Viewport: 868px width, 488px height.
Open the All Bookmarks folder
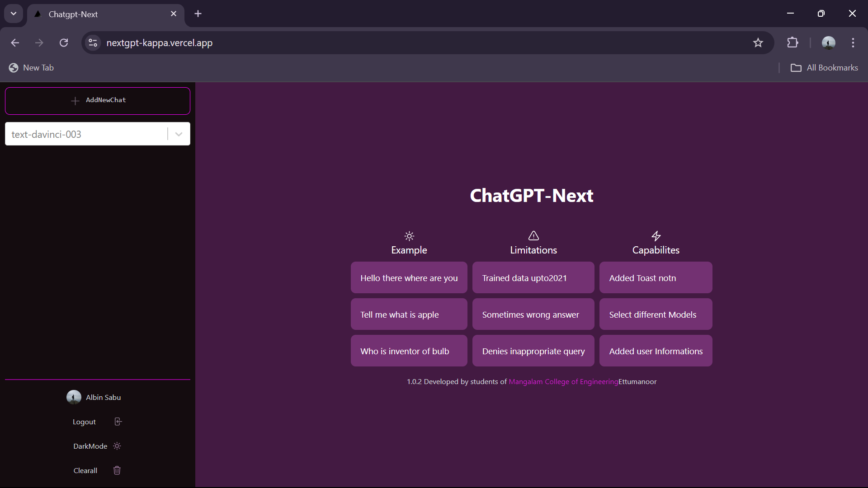pyautogui.click(x=824, y=68)
